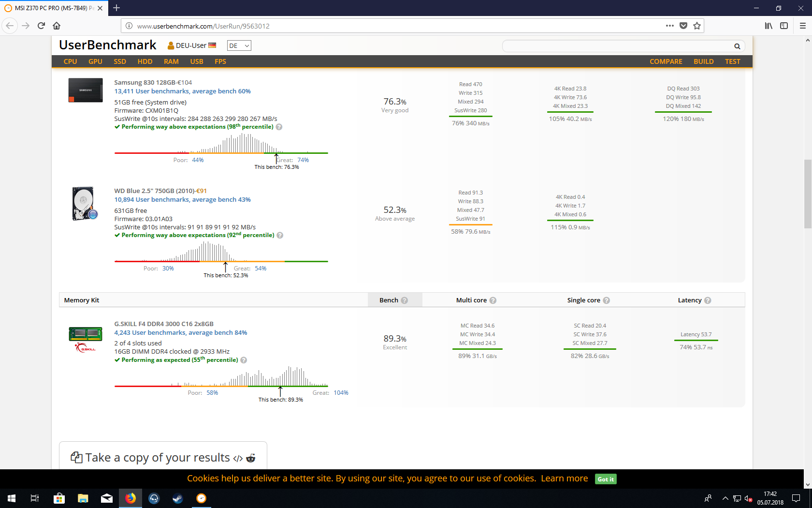Click the memory Great 104% value

pos(341,393)
